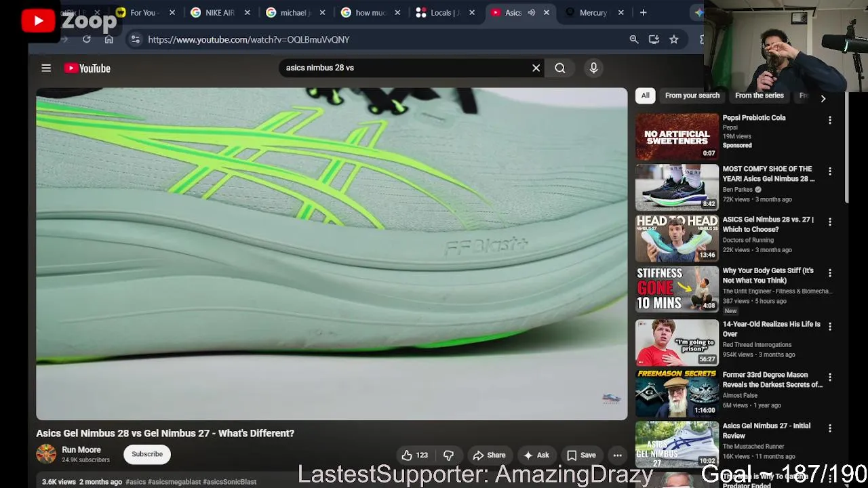This screenshot has width=868, height=488.
Task: Open options for Gel Nimbus 27 Initial Review
Action: 829,428
